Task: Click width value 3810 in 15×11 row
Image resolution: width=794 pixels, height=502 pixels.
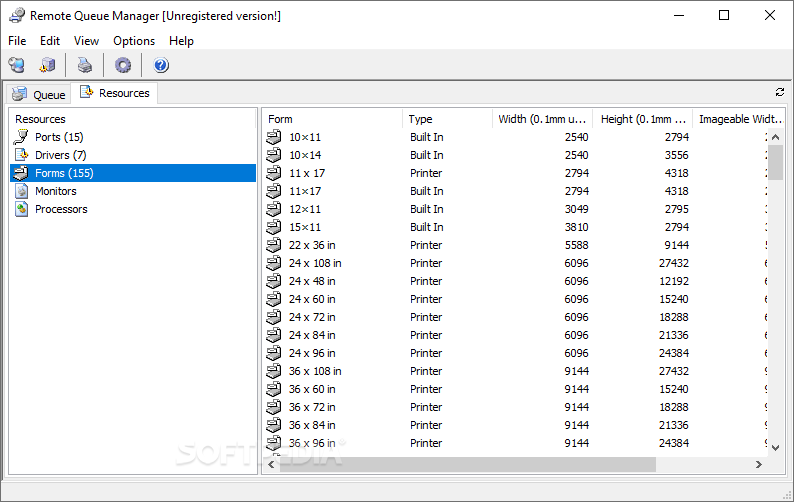Action: [x=576, y=227]
